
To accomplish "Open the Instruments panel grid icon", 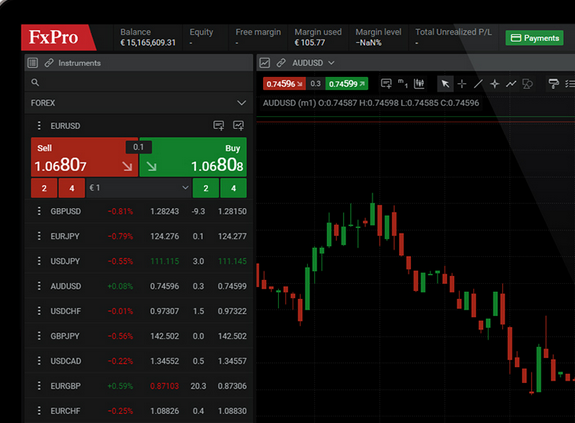I will (33, 63).
